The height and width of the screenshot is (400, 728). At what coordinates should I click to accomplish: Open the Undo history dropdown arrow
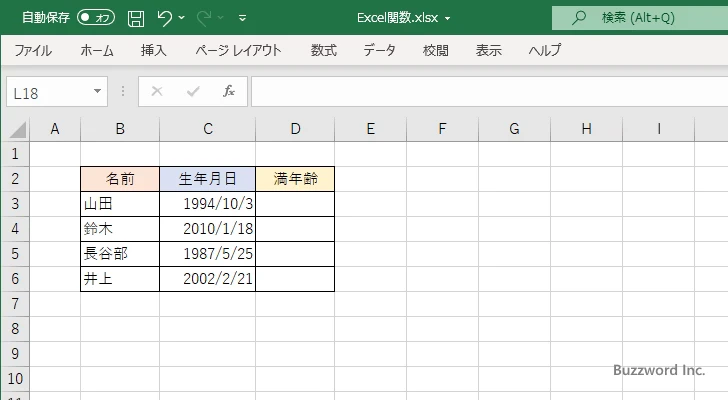coord(182,18)
